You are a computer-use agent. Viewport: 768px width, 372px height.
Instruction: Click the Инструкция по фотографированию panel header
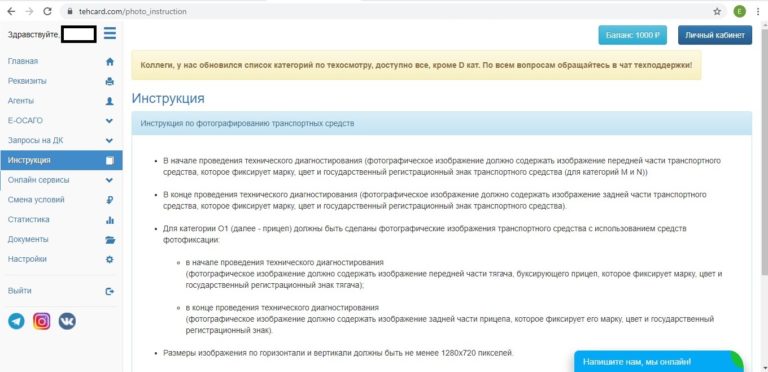tap(441, 123)
